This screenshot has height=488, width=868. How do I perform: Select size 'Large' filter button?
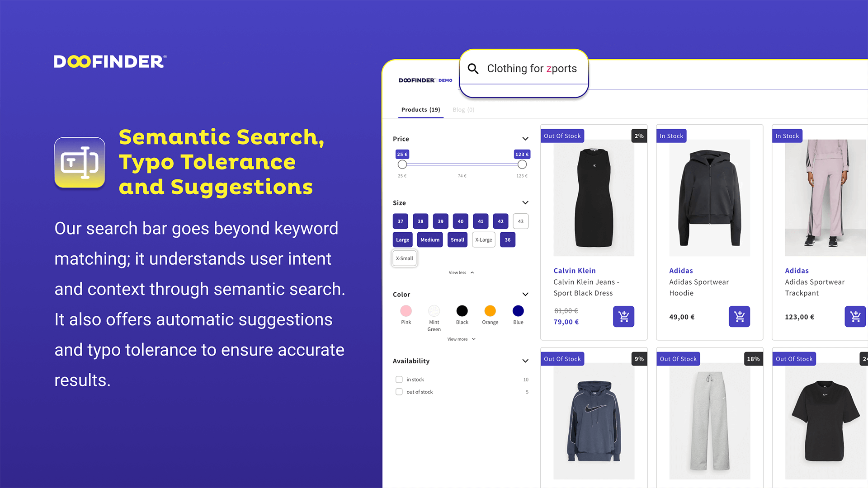coord(402,239)
